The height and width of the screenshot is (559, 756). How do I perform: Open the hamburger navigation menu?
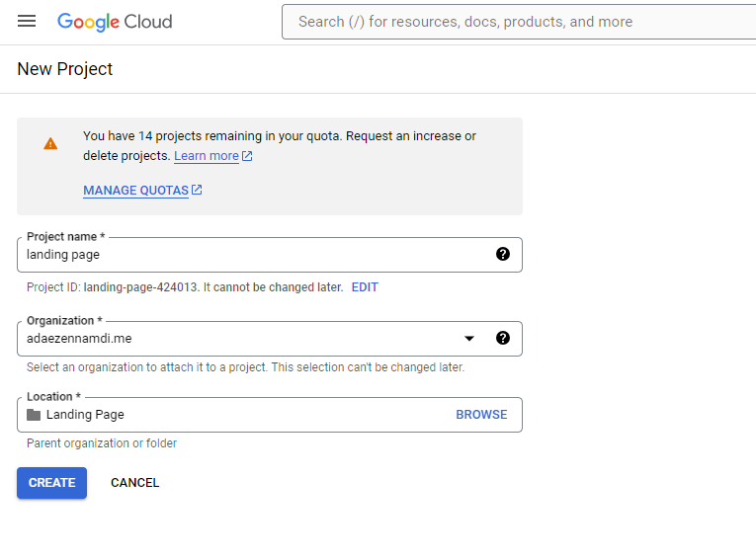27,21
